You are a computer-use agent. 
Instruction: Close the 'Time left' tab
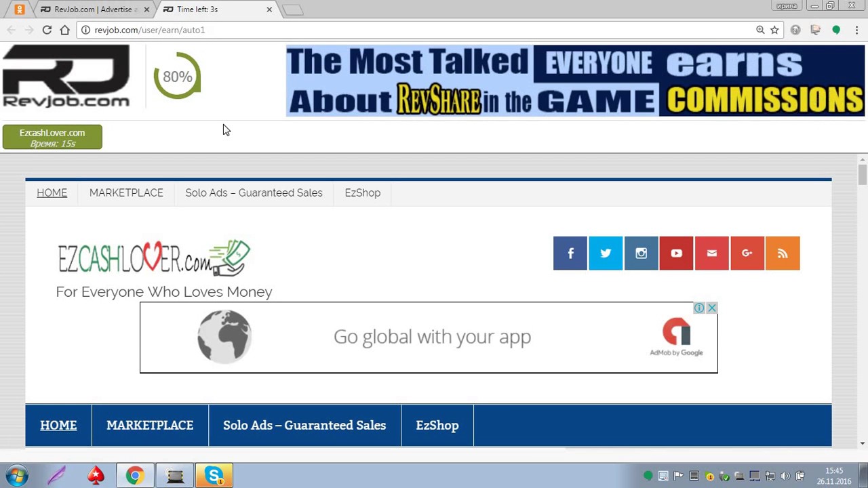tap(269, 9)
